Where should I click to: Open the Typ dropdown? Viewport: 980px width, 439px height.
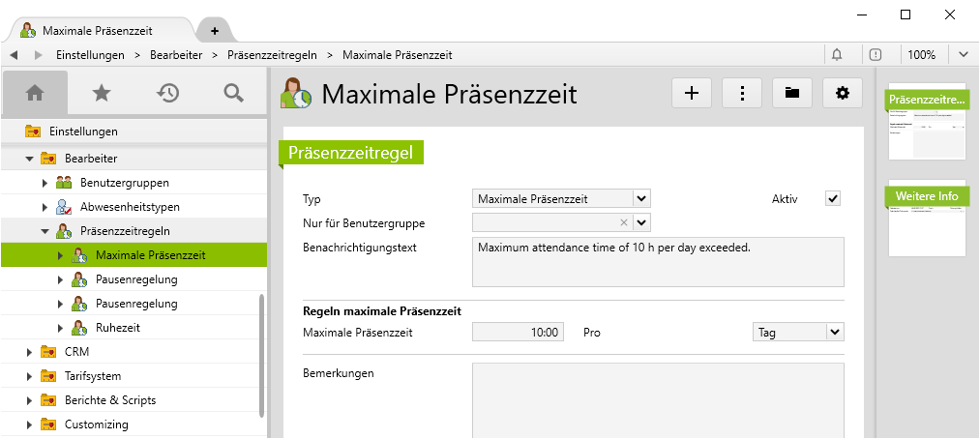641,198
